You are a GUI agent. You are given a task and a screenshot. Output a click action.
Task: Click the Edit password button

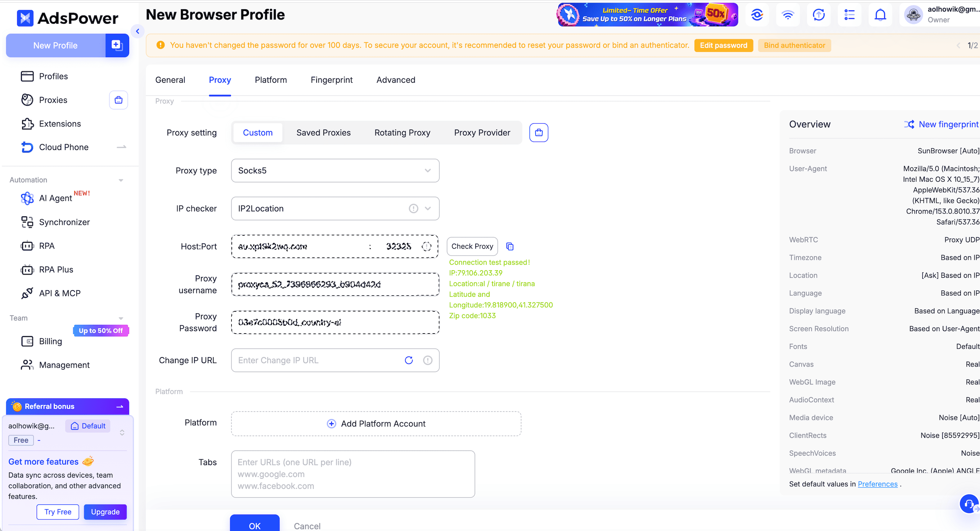point(723,46)
